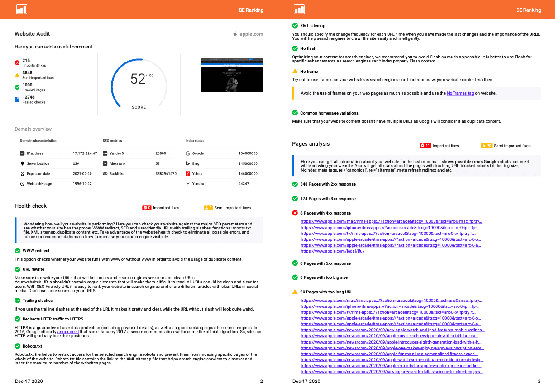Click the green check beside WWW redirect
Screen dimensions: 555x392
(x=18, y=251)
